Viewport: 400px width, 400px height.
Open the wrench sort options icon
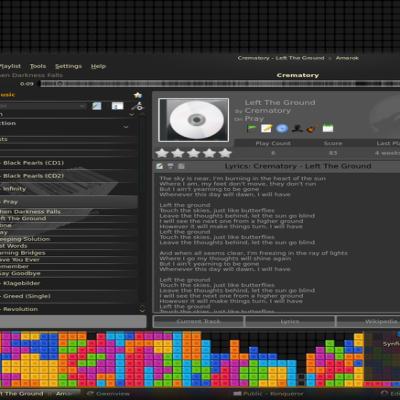click(137, 106)
